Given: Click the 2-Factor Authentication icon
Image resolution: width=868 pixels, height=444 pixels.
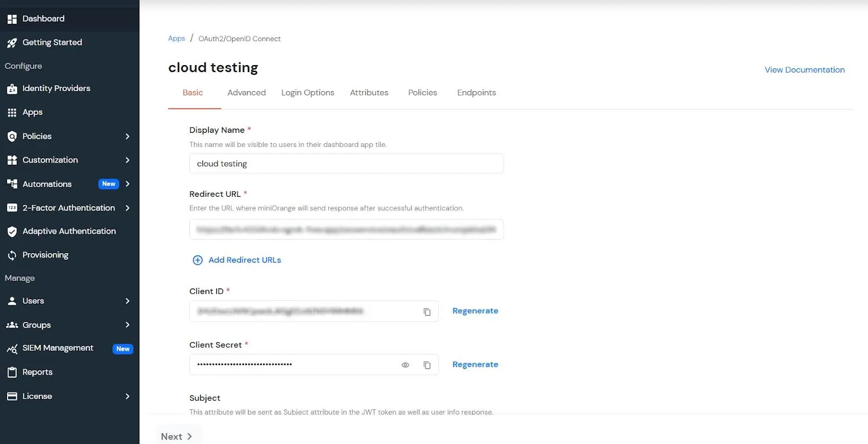Looking at the screenshot, I should (x=12, y=208).
